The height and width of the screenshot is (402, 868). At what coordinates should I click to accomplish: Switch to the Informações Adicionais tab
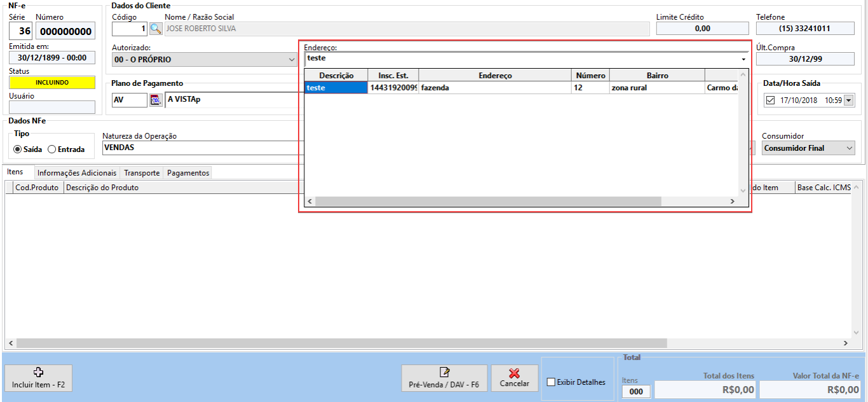pyautogui.click(x=77, y=173)
